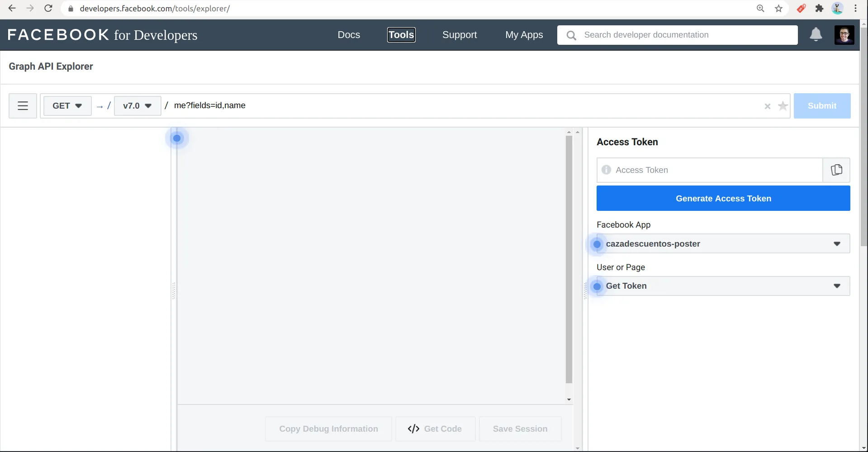This screenshot has height=452, width=868.
Task: Click the Graph API Explorer heading
Action: click(x=51, y=67)
